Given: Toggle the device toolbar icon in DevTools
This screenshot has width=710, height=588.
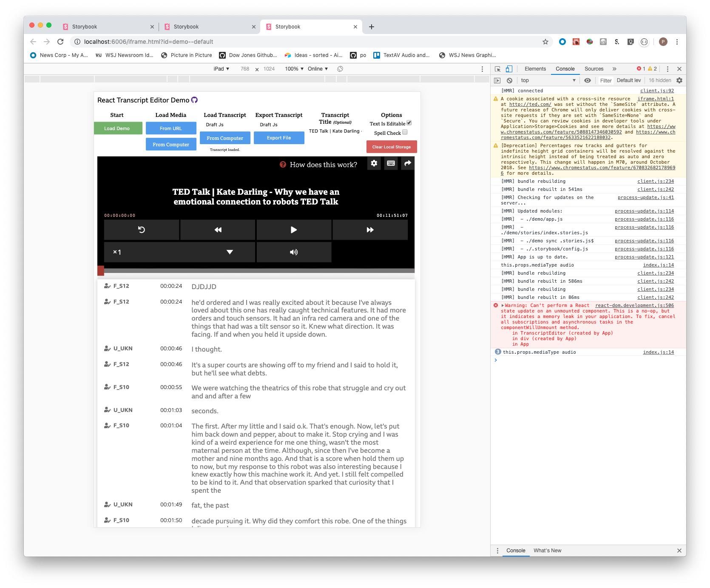Looking at the screenshot, I should 509,69.
